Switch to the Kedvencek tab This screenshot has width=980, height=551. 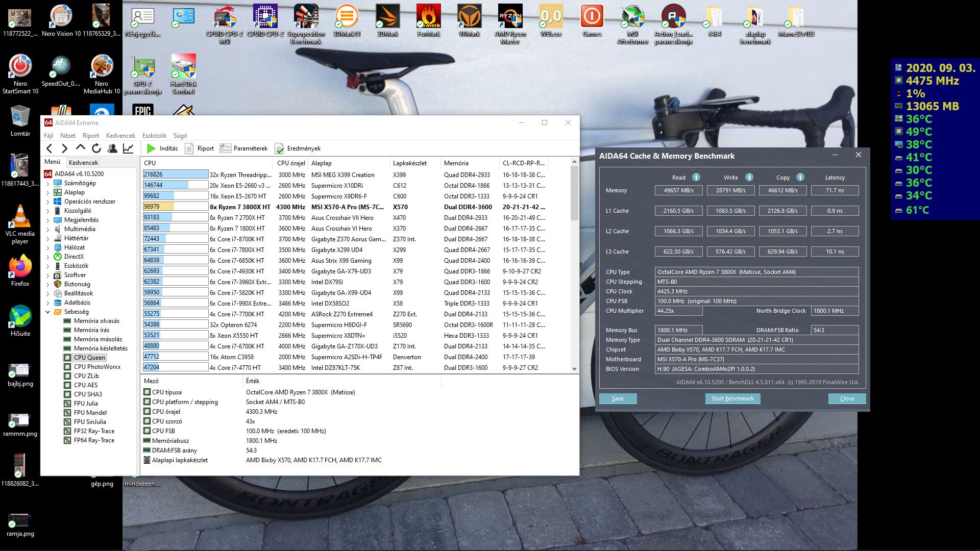pyautogui.click(x=83, y=162)
